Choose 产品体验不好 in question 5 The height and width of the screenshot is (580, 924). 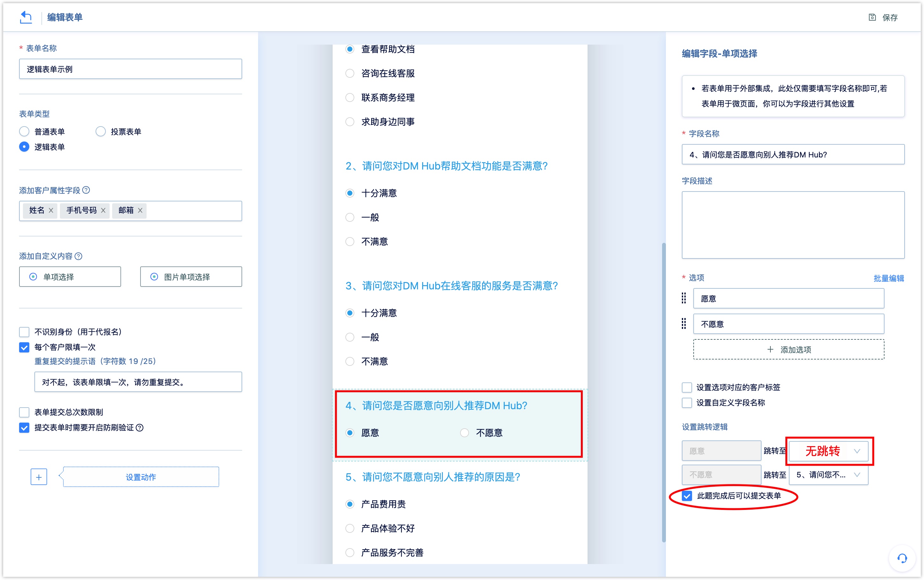pos(350,528)
